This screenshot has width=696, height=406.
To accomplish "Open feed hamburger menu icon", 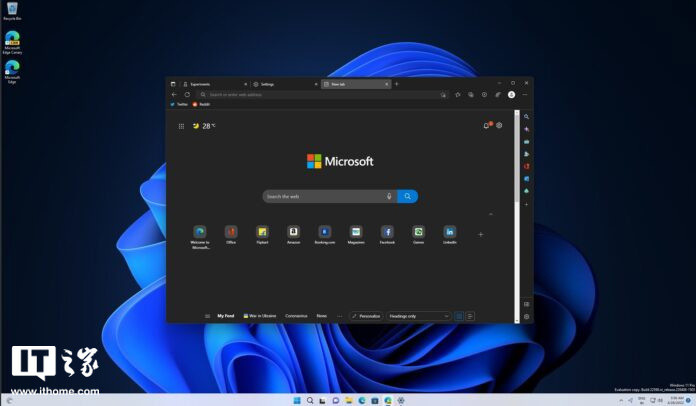I will tap(207, 316).
